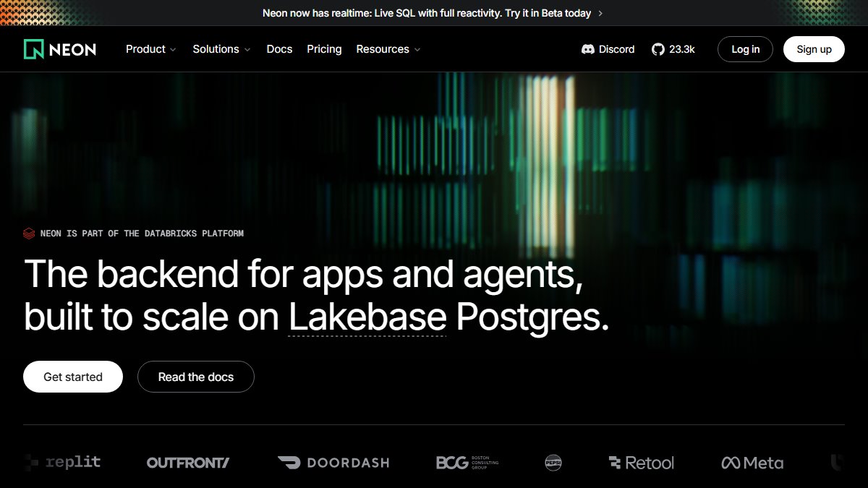The height and width of the screenshot is (488, 868).
Task: Click the Pepsi customer logo
Action: point(553,463)
